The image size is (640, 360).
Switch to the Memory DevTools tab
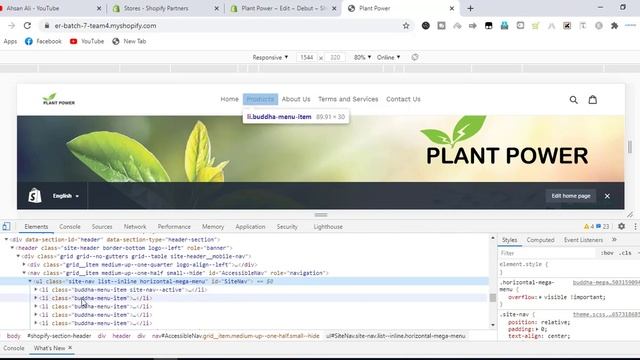pos(213,227)
